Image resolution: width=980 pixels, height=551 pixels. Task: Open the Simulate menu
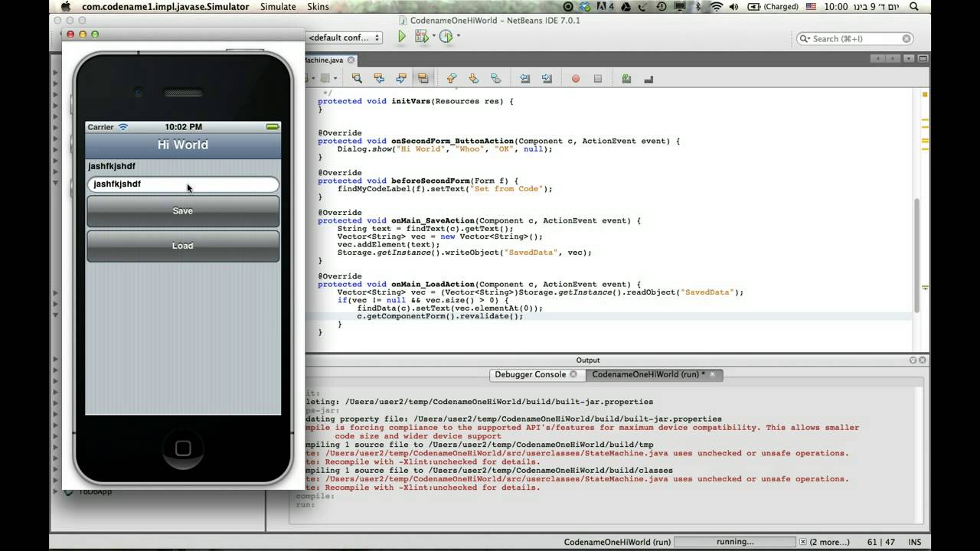278,7
